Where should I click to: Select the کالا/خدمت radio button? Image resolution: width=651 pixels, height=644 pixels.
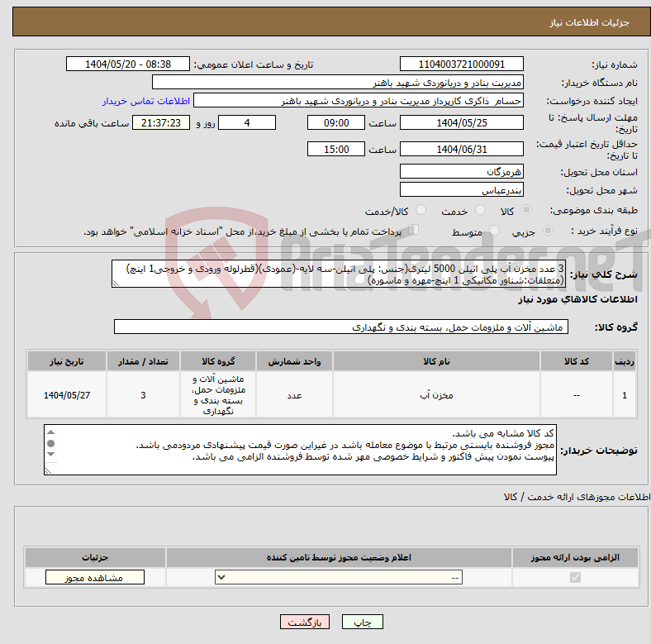[x=421, y=210]
